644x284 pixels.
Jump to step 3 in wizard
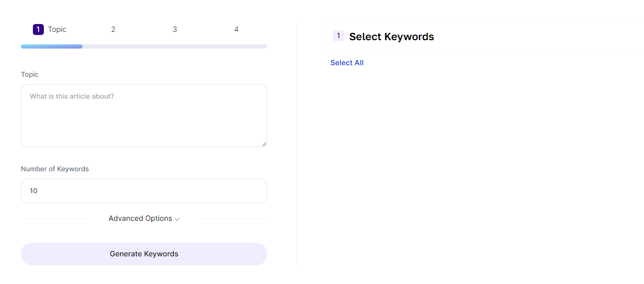pyautogui.click(x=175, y=29)
